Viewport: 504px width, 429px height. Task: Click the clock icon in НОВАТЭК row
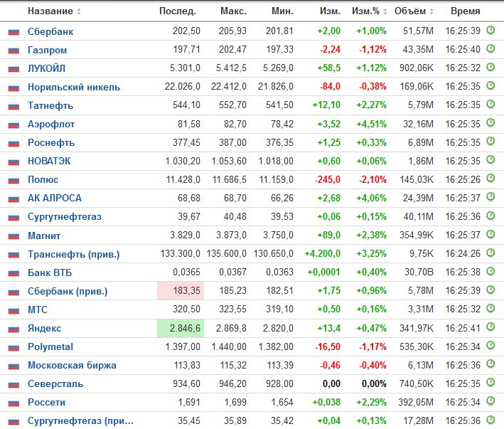(x=490, y=160)
